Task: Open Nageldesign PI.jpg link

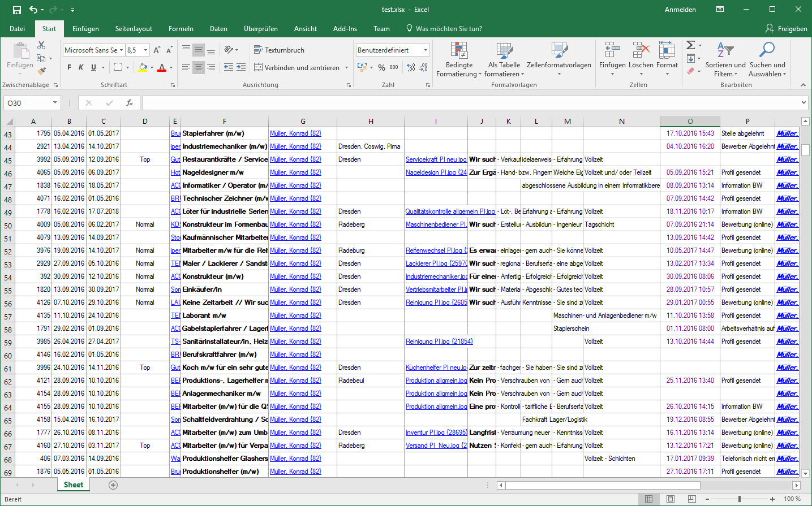Action: [436, 172]
